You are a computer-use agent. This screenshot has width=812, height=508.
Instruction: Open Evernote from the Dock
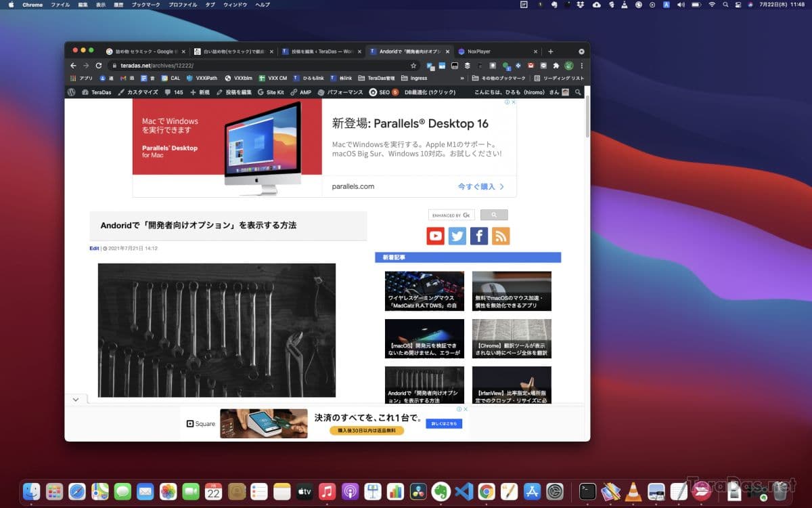[441, 491]
